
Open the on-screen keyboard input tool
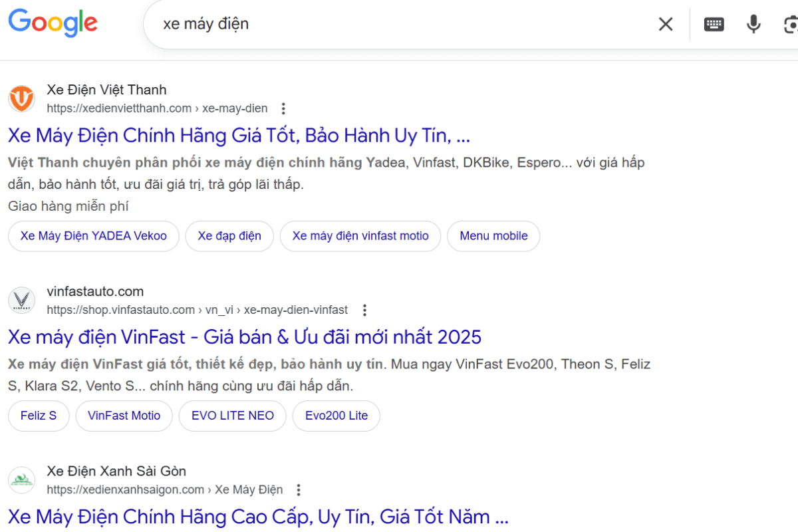point(714,25)
